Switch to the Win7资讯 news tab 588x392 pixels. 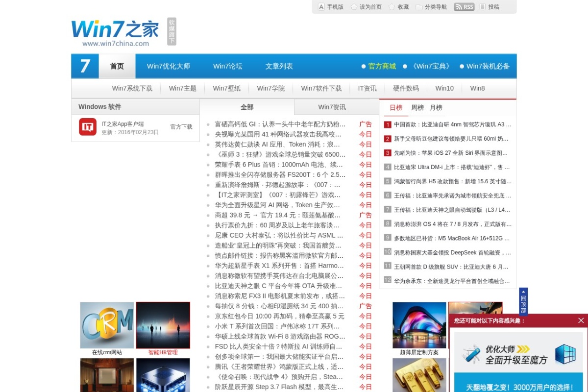click(332, 107)
